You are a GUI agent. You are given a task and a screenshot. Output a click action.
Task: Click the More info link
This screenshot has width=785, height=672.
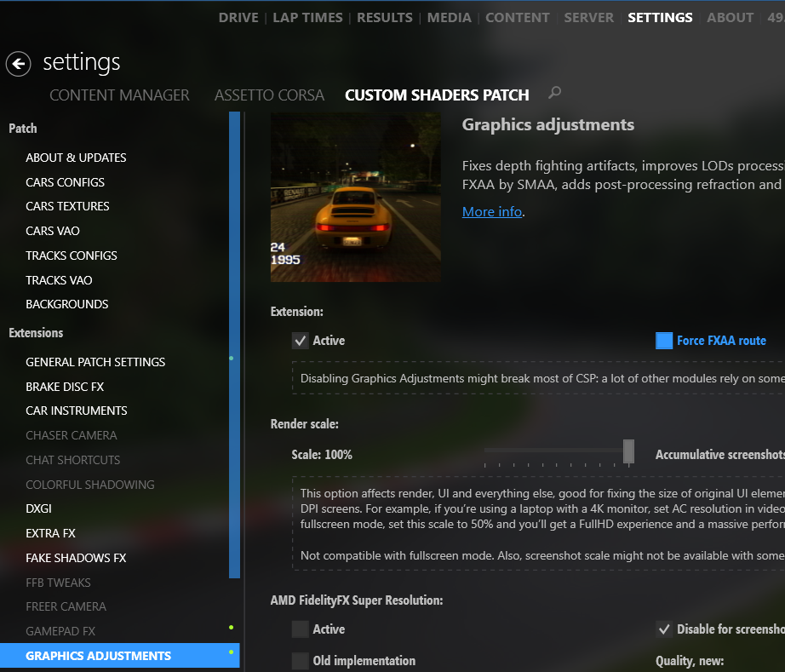tap(492, 212)
